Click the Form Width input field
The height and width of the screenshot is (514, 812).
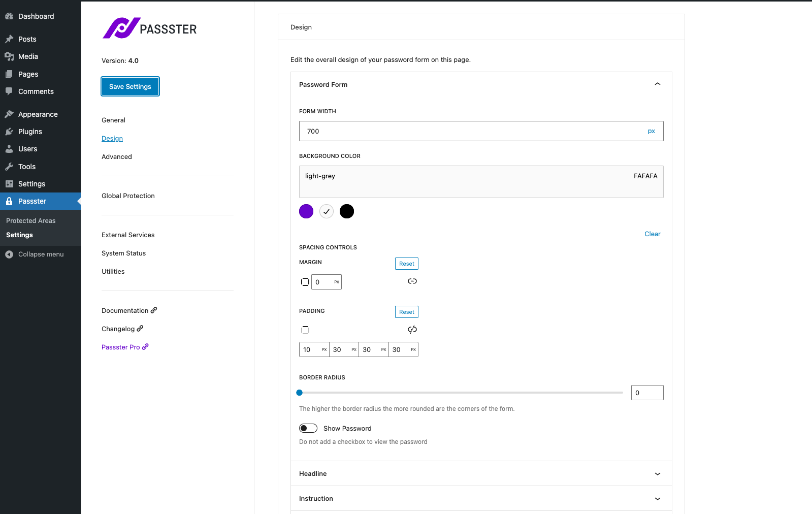472,131
